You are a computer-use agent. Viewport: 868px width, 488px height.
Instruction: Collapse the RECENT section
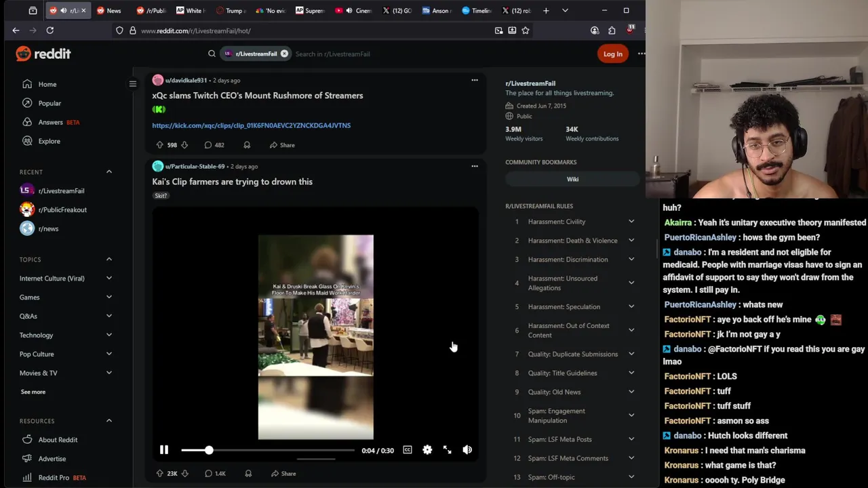(x=108, y=172)
